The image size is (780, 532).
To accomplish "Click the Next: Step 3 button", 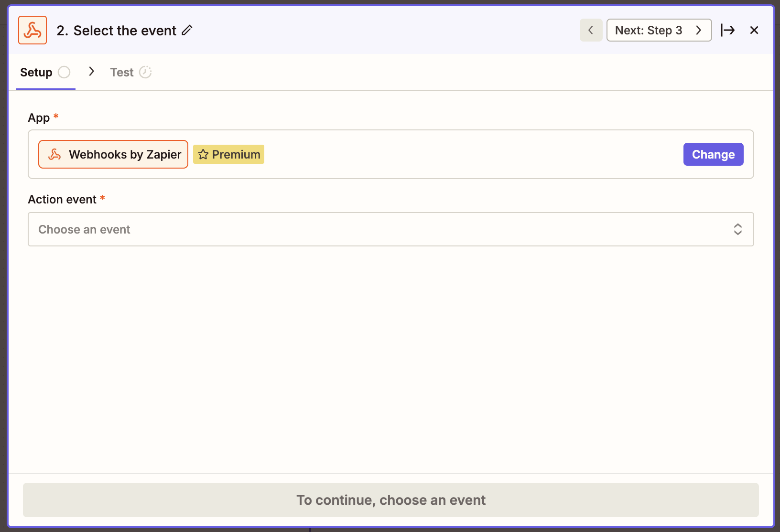I will pos(648,30).
